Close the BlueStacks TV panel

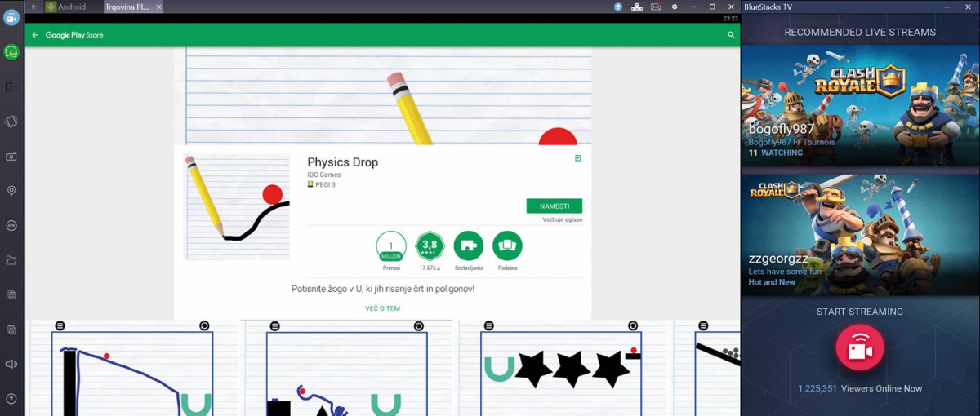point(969,7)
